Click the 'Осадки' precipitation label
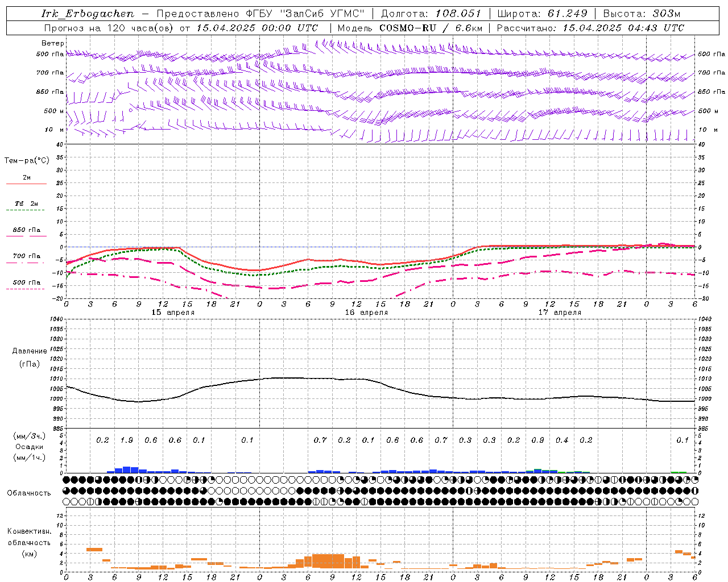The width and height of the screenshot is (728, 582). coord(30,447)
